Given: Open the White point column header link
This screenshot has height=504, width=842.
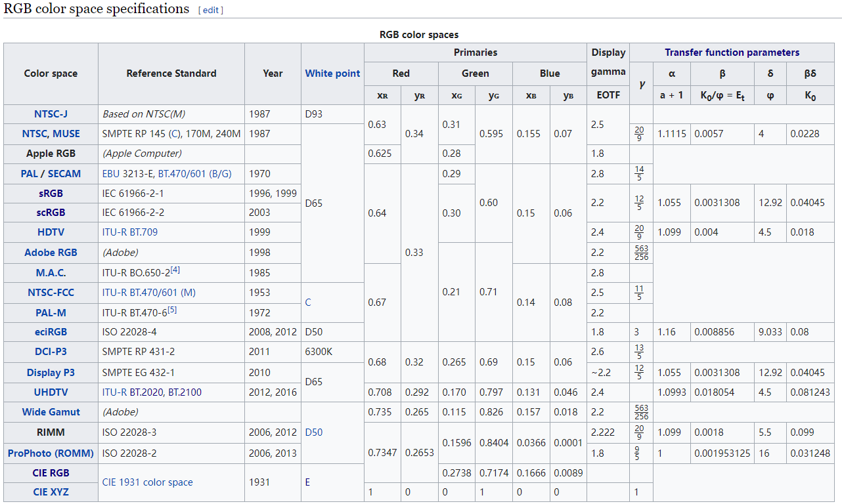Looking at the screenshot, I should coord(332,73).
